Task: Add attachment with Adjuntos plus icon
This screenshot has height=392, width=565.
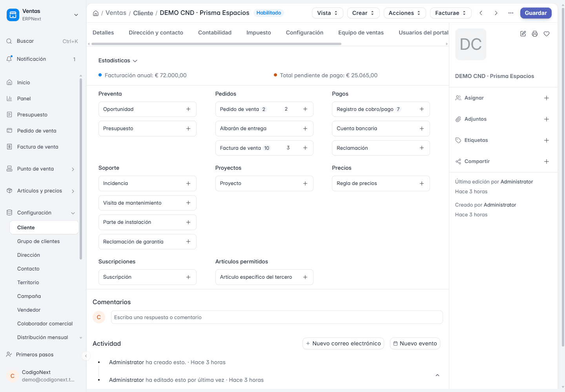Action: tap(547, 119)
